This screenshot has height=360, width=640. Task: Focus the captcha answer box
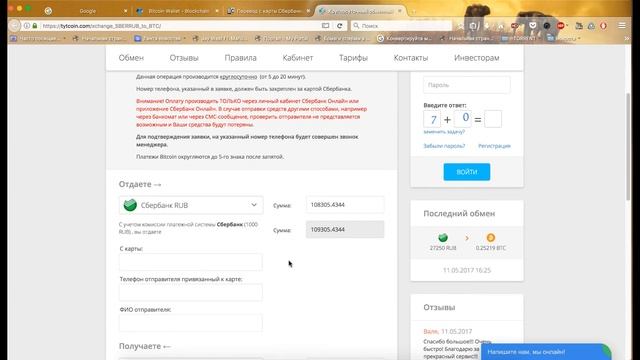[x=493, y=119]
